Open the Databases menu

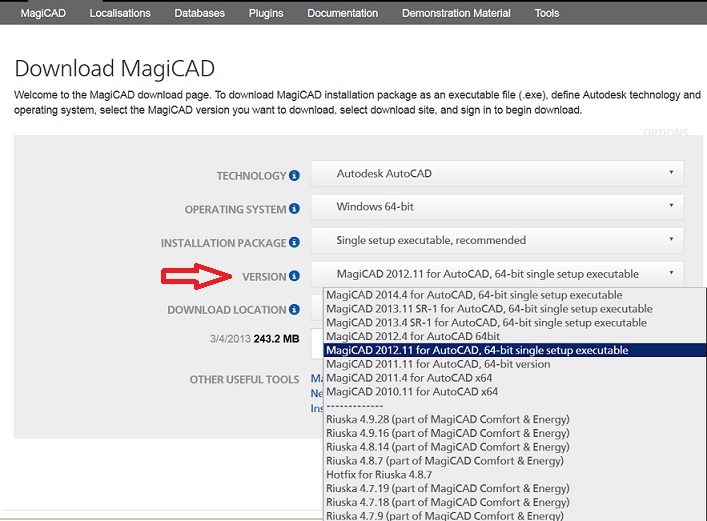click(x=199, y=13)
